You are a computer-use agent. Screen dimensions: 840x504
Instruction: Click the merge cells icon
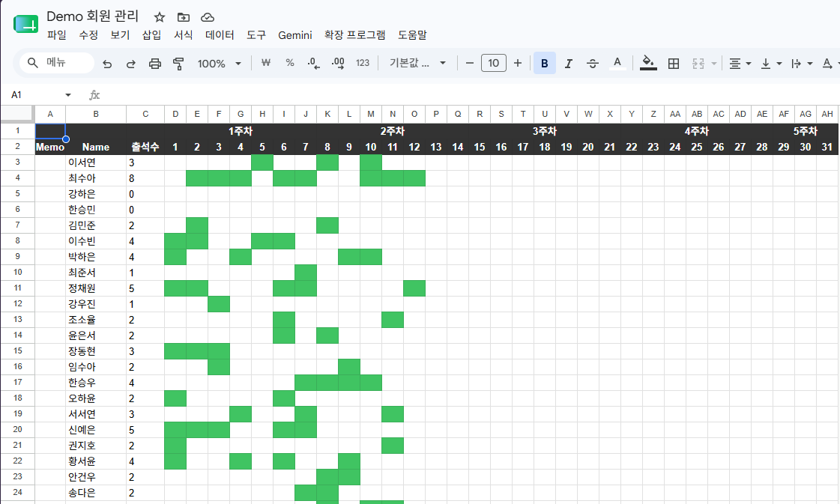698,64
